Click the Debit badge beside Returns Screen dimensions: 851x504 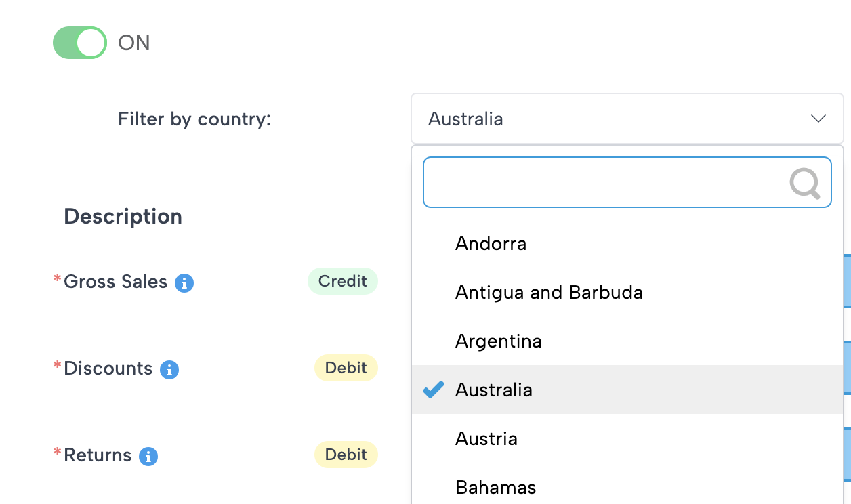pos(346,455)
